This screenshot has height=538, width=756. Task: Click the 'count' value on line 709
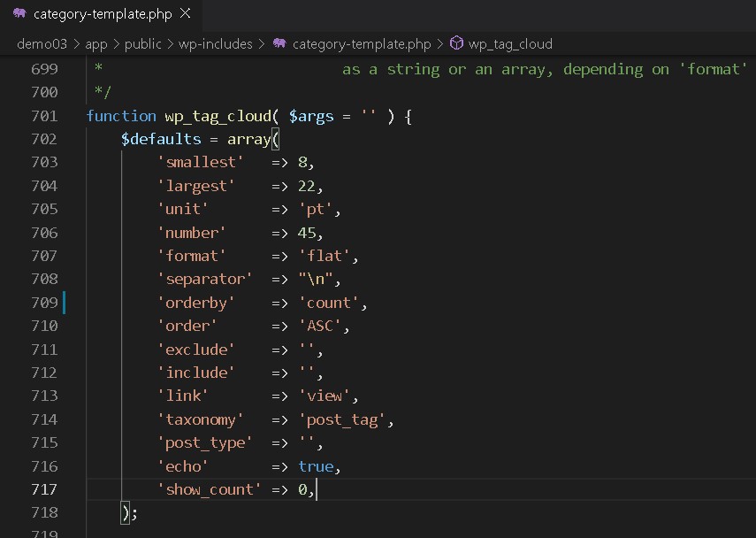coord(328,303)
